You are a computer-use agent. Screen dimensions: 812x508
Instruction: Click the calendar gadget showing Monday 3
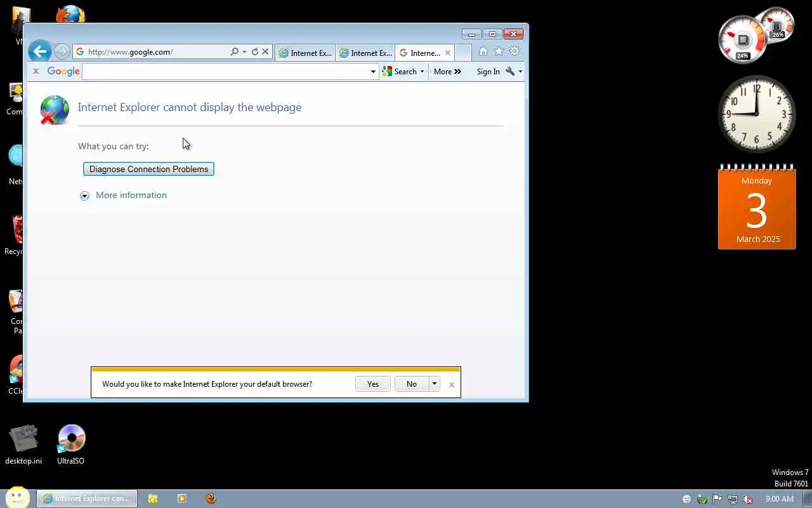(757, 207)
